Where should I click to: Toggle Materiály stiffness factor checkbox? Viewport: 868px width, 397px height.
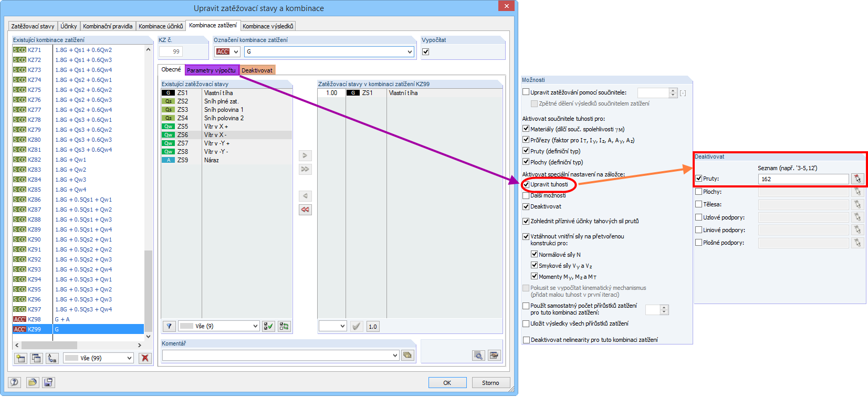point(526,129)
